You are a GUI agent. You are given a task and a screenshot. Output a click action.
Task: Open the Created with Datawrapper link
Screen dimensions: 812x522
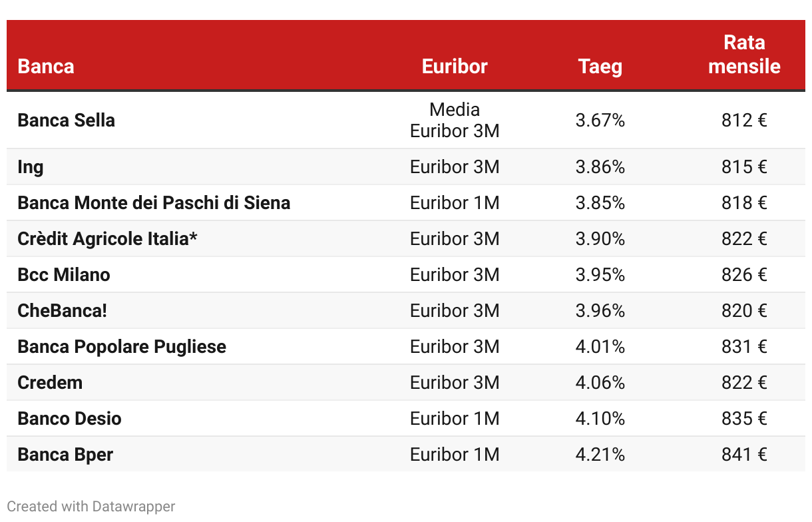tap(91, 506)
